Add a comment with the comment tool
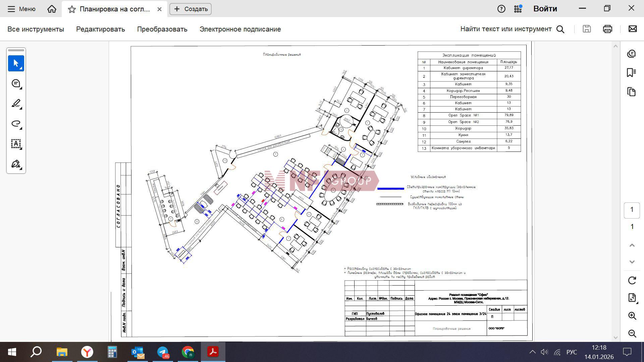Screen dimensions: 644x362 coord(16,83)
